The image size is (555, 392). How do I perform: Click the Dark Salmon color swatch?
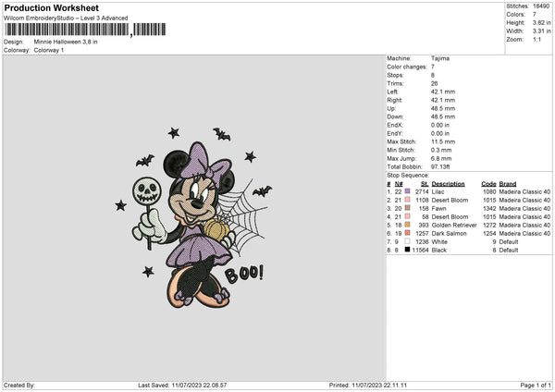click(x=407, y=233)
